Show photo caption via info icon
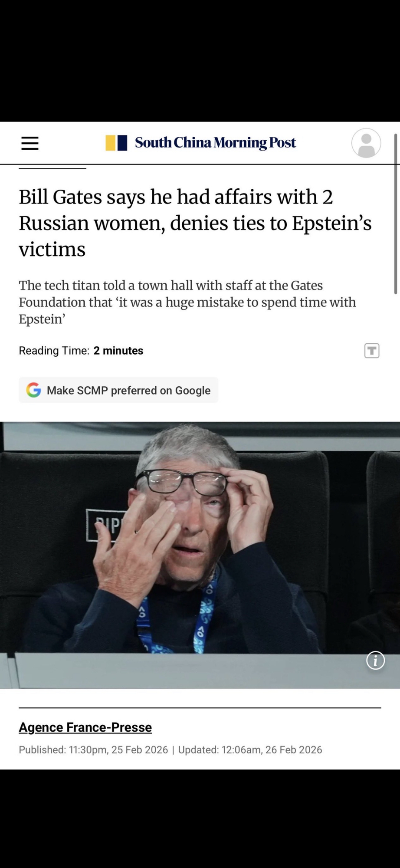This screenshot has height=868, width=400. [x=376, y=661]
